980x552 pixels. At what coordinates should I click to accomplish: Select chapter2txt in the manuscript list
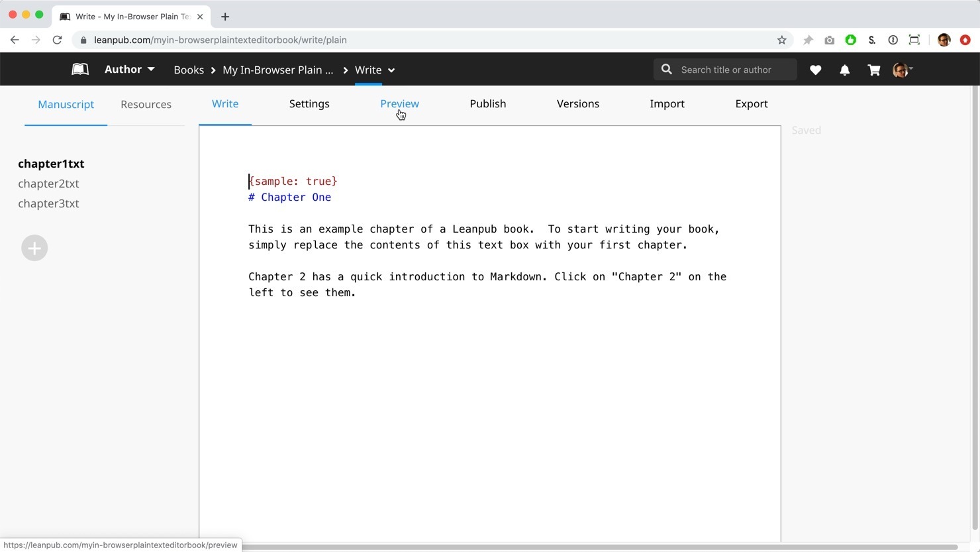pyautogui.click(x=48, y=184)
